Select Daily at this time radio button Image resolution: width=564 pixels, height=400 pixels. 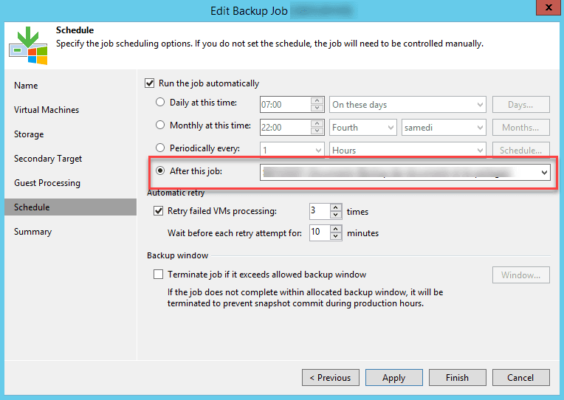pos(160,102)
